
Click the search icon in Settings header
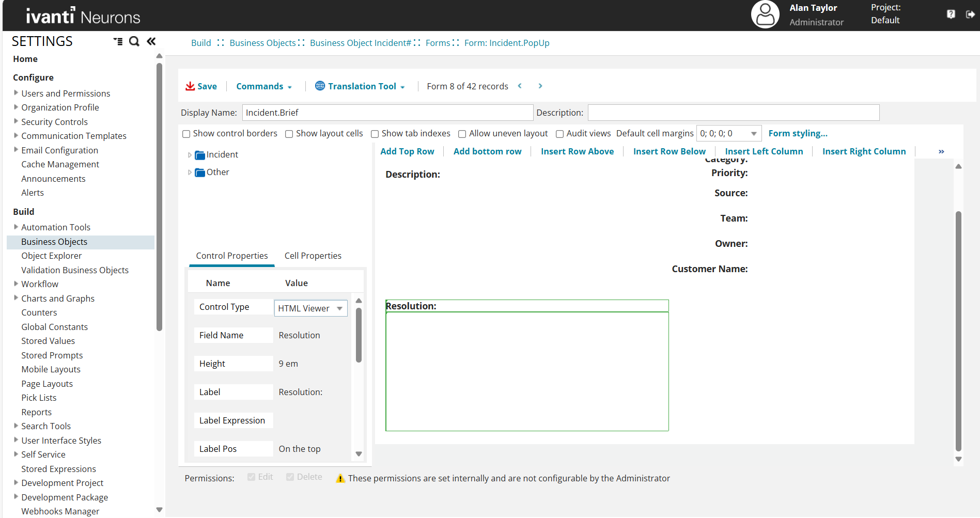tap(134, 41)
